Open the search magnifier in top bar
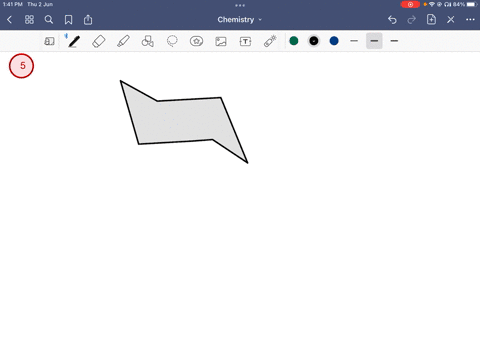Viewport: 480px width, 360px height. 49,20
